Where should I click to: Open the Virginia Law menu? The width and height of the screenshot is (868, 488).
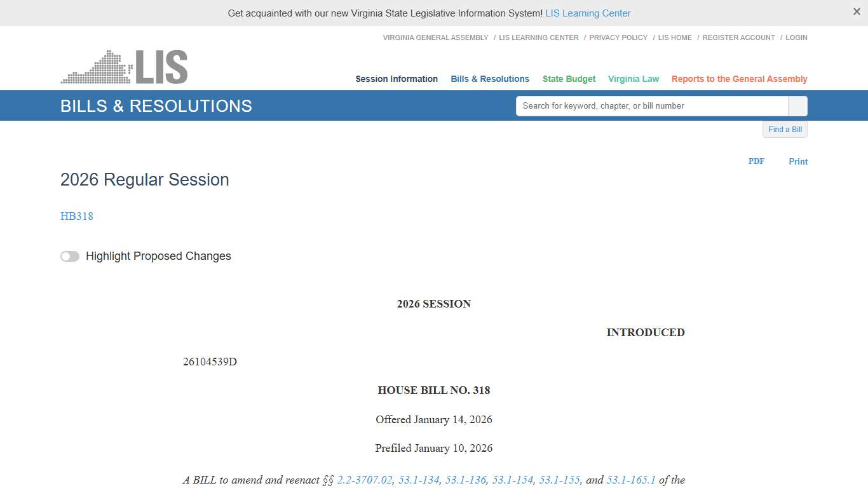coord(633,79)
